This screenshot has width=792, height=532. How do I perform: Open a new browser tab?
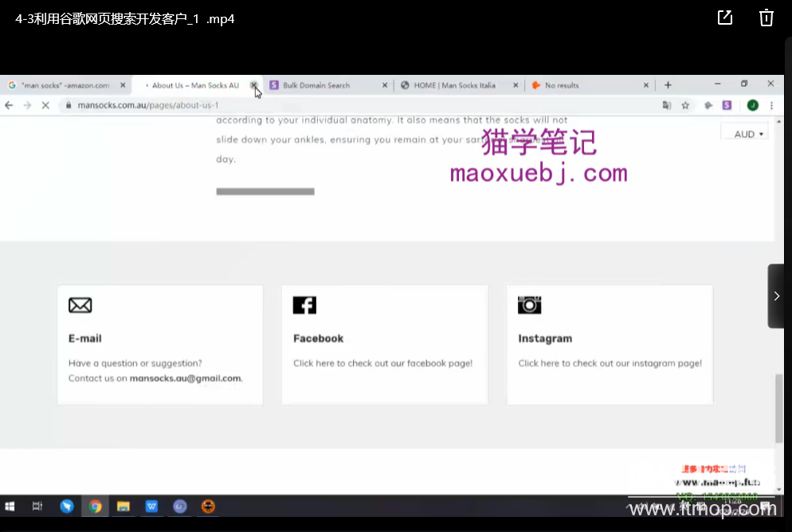668,85
